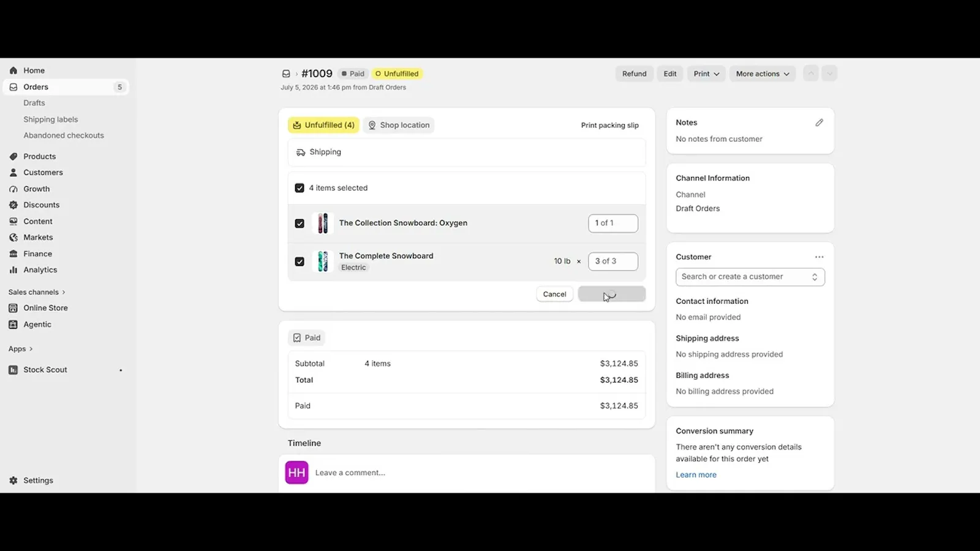
Task: Click the Cancel button
Action: point(555,294)
